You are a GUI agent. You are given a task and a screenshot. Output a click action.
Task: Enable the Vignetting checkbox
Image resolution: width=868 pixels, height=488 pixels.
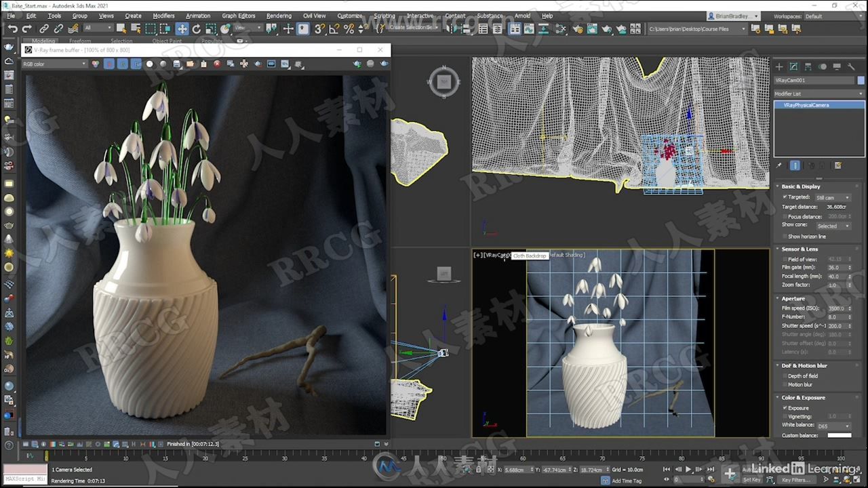[x=785, y=417]
